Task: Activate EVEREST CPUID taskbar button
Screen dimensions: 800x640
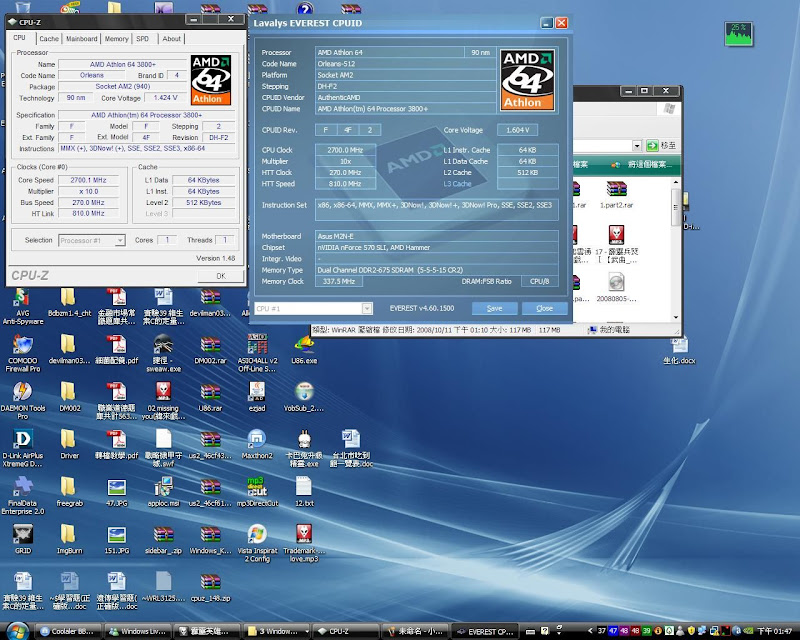Action: [x=485, y=631]
